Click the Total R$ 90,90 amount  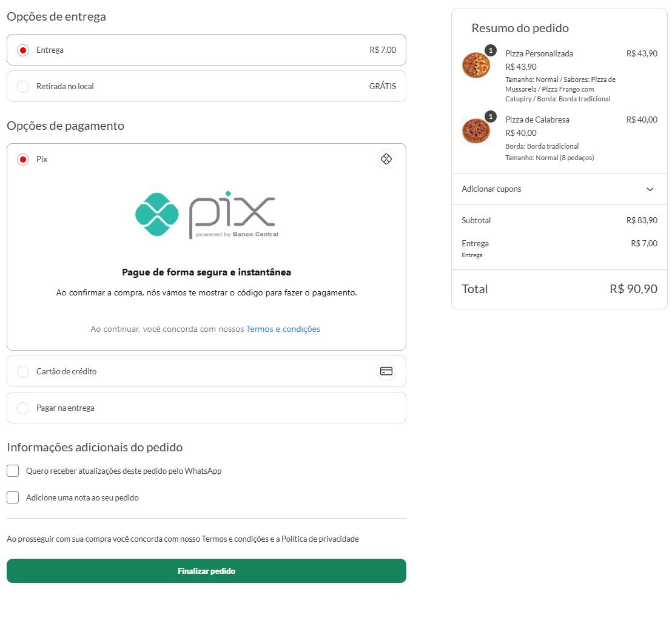pos(633,289)
